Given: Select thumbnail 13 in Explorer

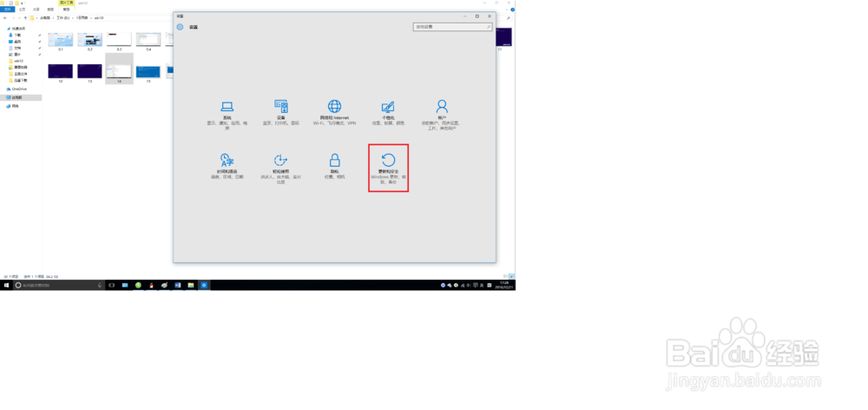Looking at the screenshot, I should click(x=89, y=74).
